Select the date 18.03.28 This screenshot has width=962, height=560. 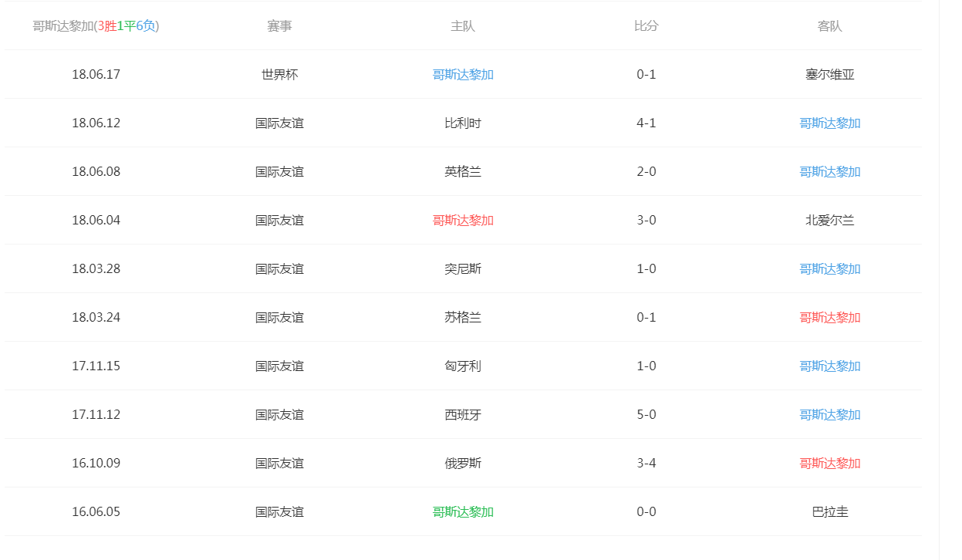96,269
